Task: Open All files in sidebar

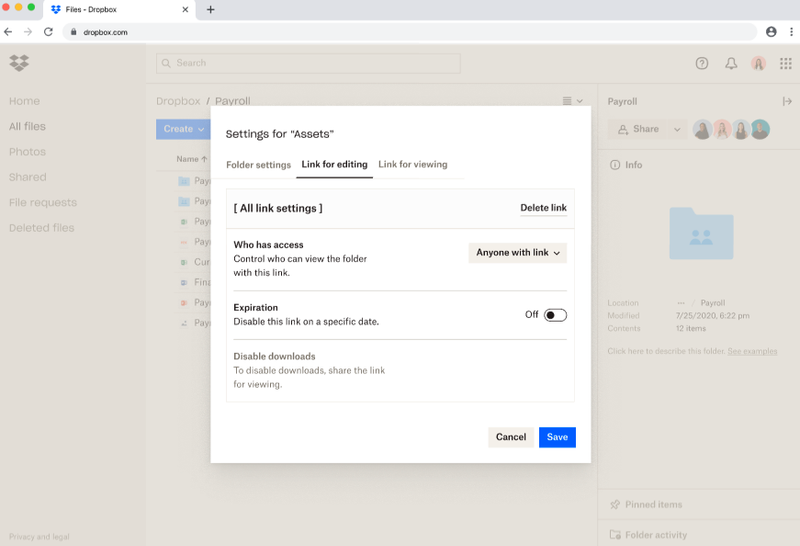Action: coord(27,127)
